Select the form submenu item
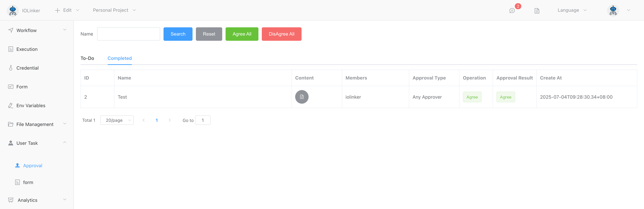This screenshot has height=209, width=644. coord(28,182)
